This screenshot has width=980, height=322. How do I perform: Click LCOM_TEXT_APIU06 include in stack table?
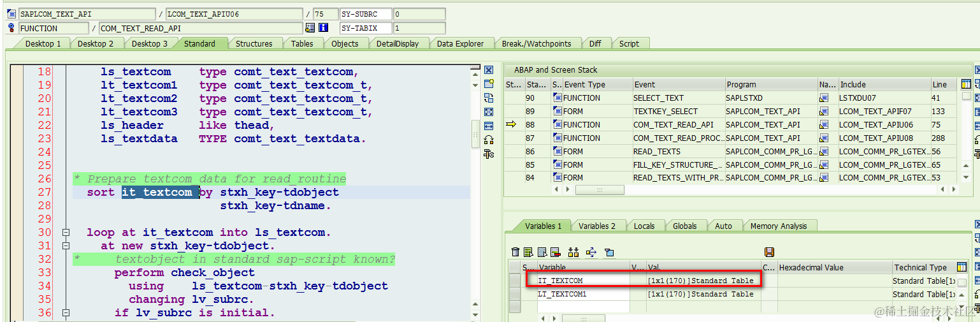884,125
